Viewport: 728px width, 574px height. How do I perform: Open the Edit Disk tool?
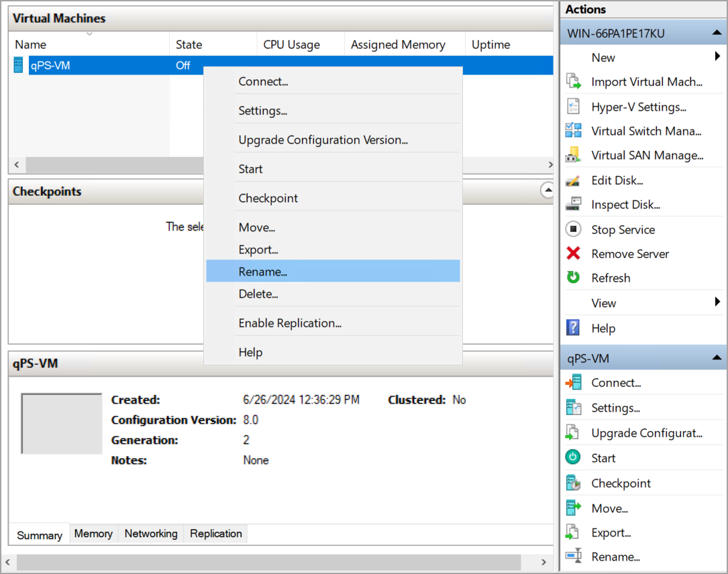573,180
